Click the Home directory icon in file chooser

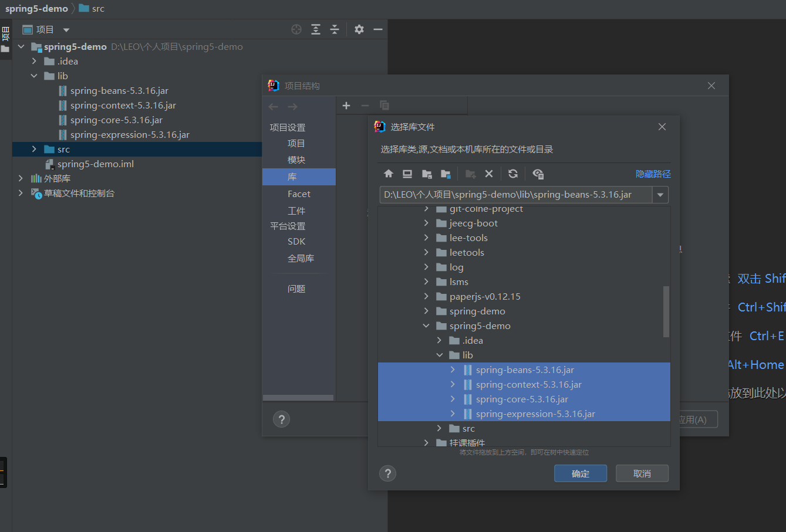[389, 174]
